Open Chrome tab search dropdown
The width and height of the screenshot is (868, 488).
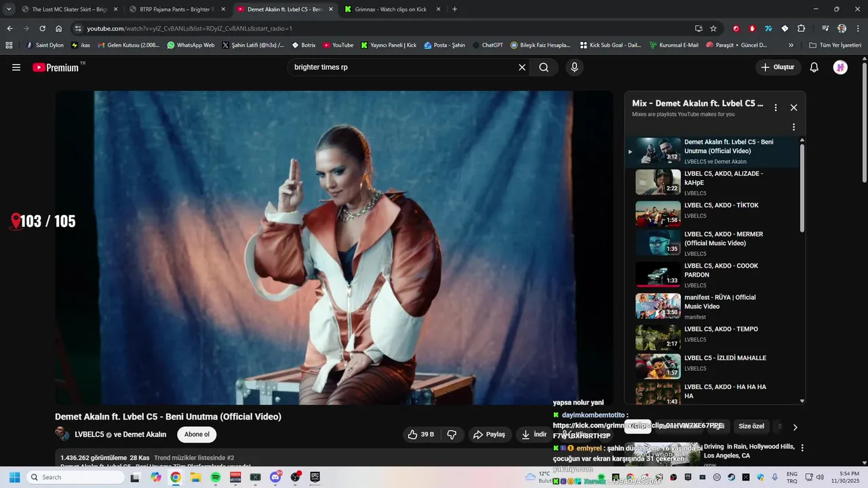click(x=9, y=9)
